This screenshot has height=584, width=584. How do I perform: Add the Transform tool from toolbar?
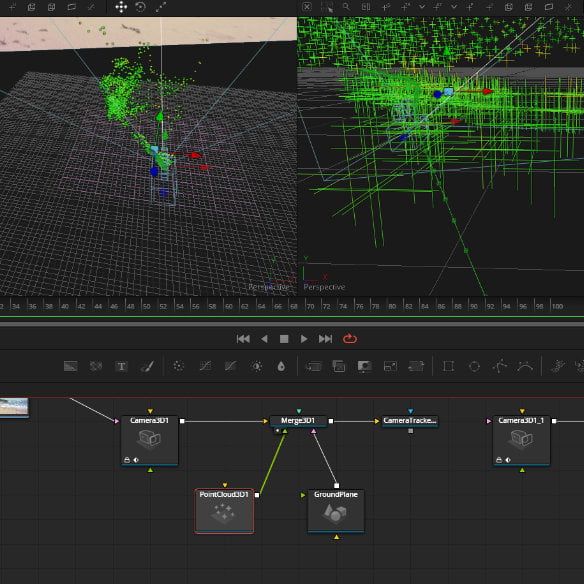tap(416, 366)
